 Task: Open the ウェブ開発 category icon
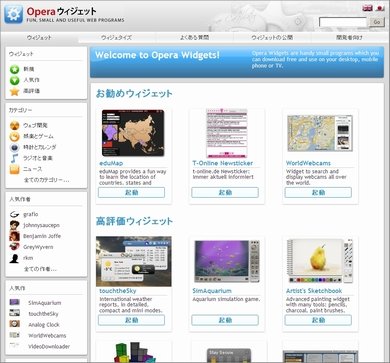(x=14, y=126)
